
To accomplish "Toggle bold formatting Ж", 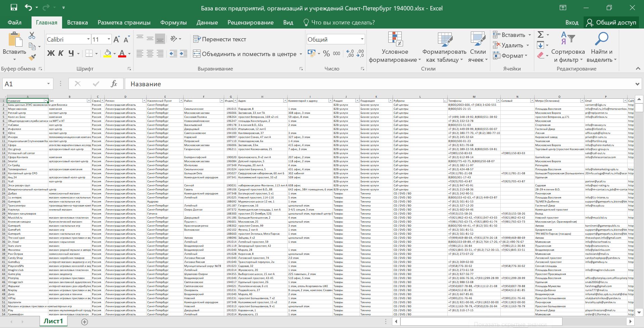I will (x=51, y=53).
